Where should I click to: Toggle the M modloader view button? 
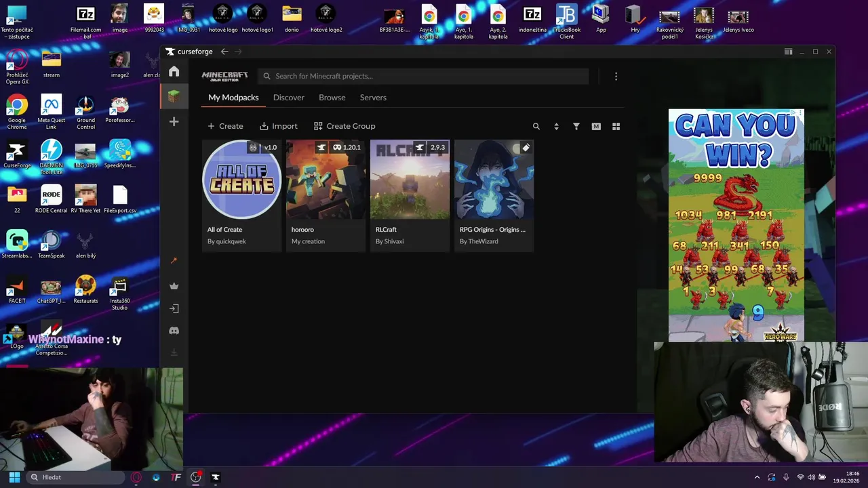(596, 126)
